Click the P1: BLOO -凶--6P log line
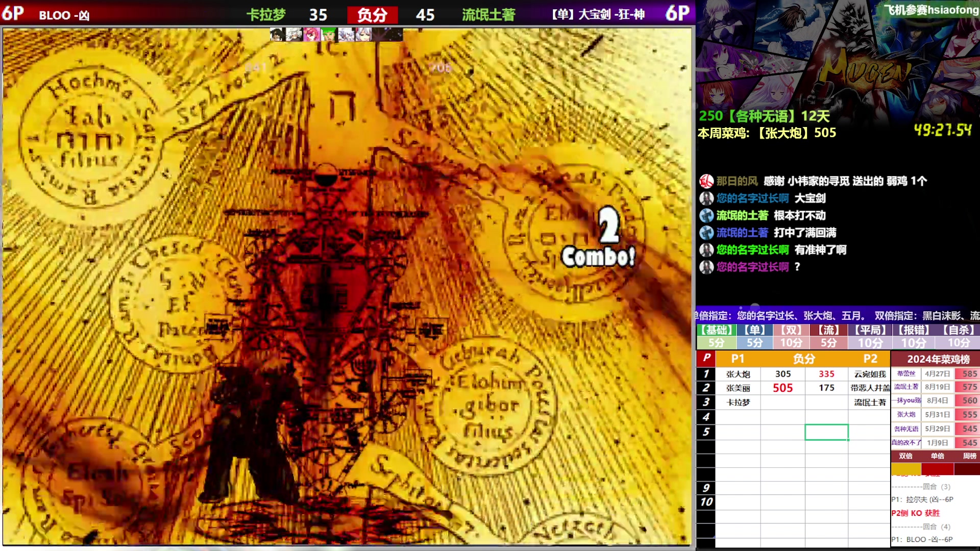Image resolution: width=980 pixels, height=551 pixels. (x=922, y=539)
